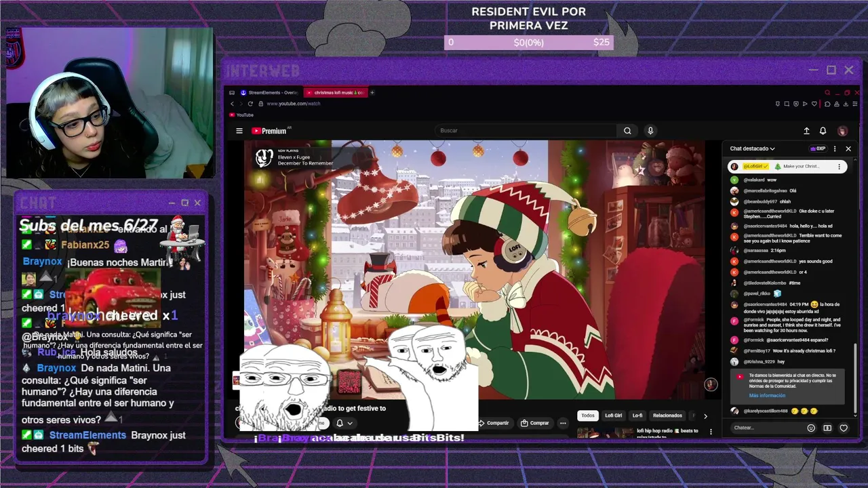868x488 pixels.
Task: Click the browser heart bookmark icon
Action: tap(814, 104)
